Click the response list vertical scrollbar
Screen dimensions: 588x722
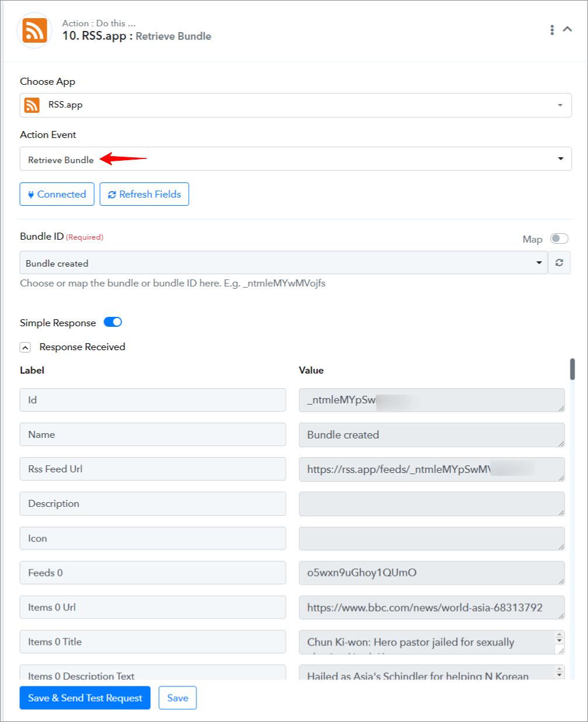coord(572,369)
